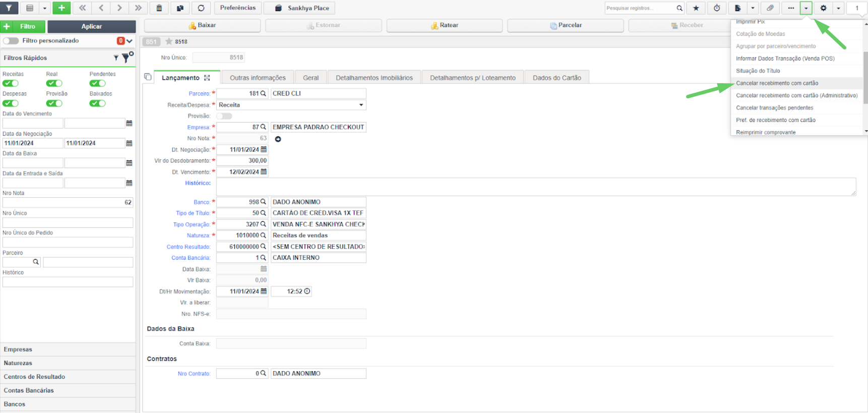
Task: Expand the Contas Bancárias section
Action: (x=68, y=390)
